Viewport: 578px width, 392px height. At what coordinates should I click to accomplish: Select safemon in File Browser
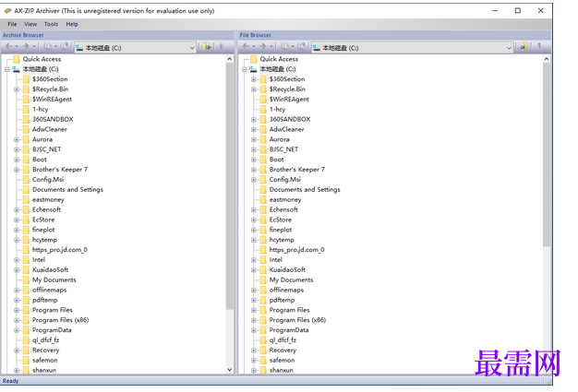(x=282, y=360)
